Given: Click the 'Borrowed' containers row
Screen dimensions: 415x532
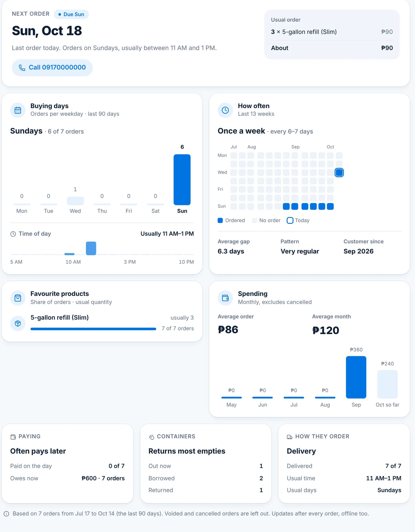Looking at the screenshot, I should (x=206, y=478).
